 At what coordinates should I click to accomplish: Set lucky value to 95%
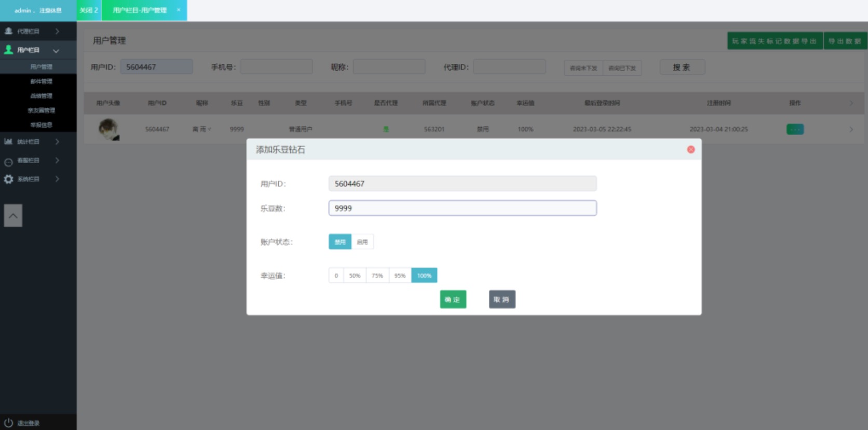pos(400,276)
